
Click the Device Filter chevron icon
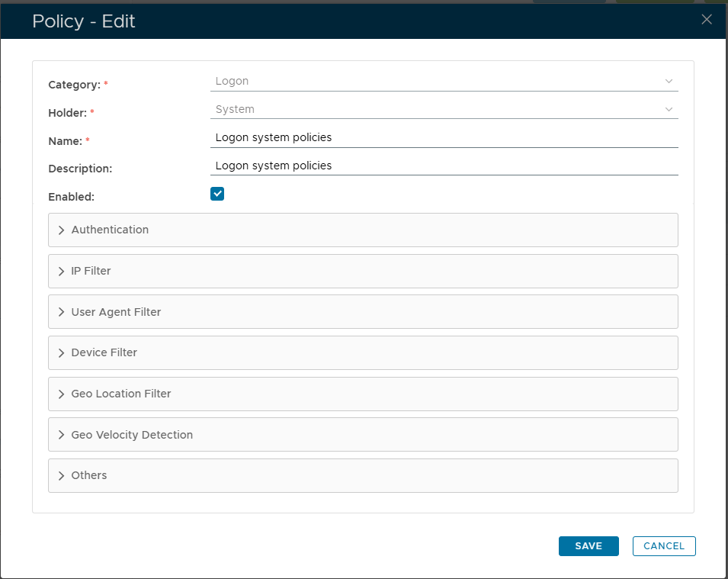62,353
